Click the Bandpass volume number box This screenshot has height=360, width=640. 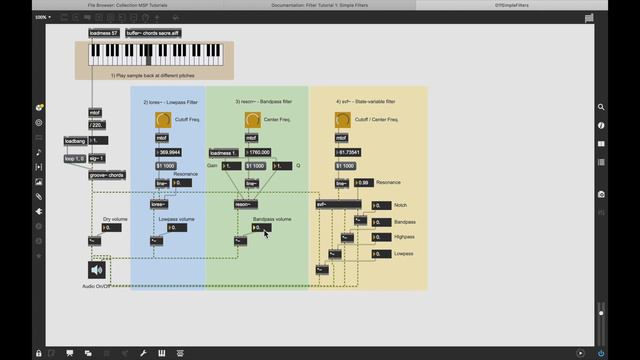(x=262, y=228)
